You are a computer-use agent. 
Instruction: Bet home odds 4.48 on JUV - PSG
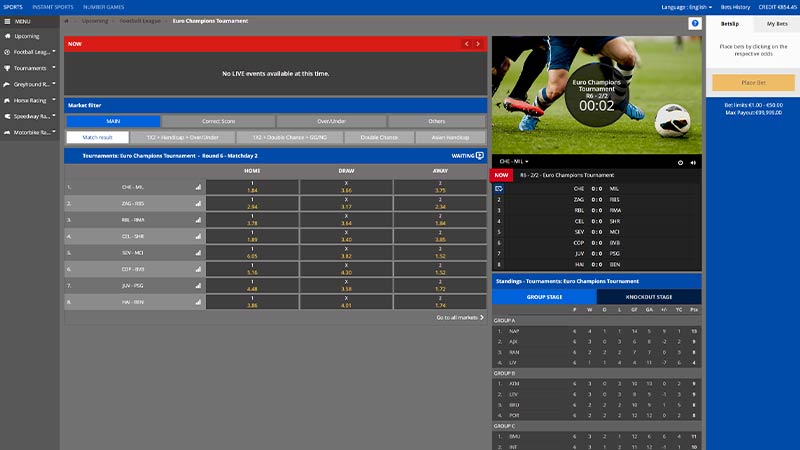pyautogui.click(x=252, y=286)
